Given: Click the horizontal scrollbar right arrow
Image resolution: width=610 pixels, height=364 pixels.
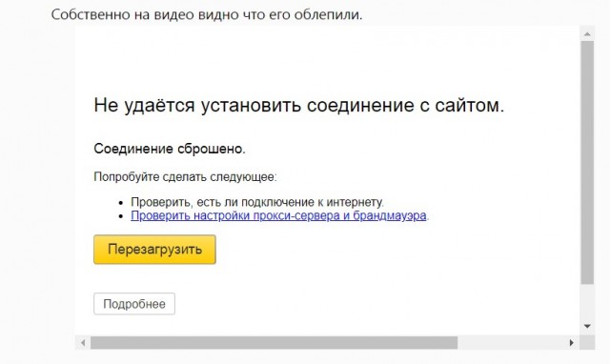Looking at the screenshot, I should click(572, 343).
